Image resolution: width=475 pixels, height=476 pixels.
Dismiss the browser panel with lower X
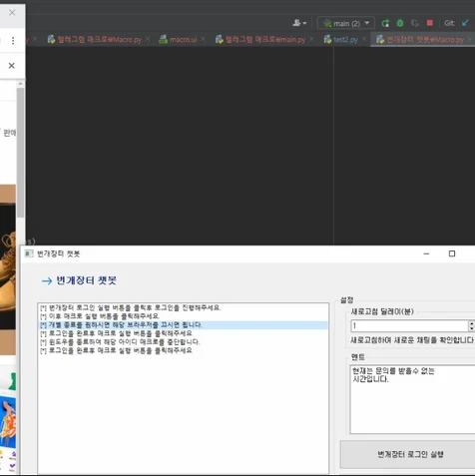pos(12,66)
